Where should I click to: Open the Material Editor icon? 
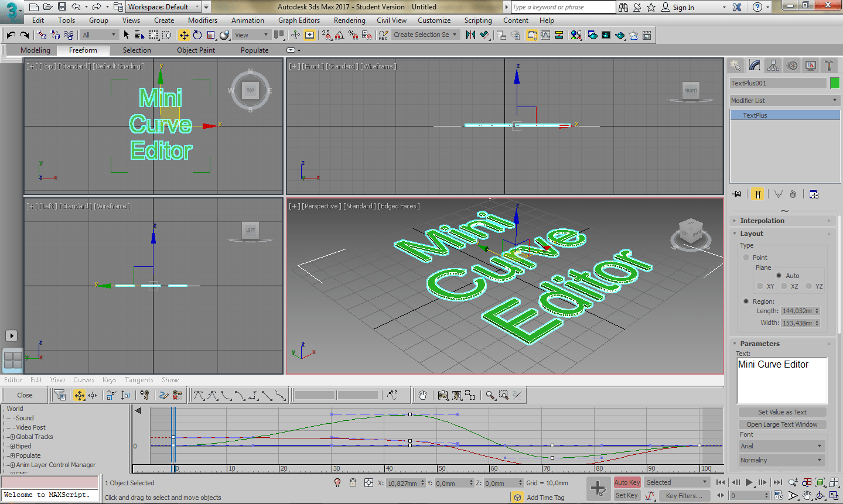coord(576,35)
